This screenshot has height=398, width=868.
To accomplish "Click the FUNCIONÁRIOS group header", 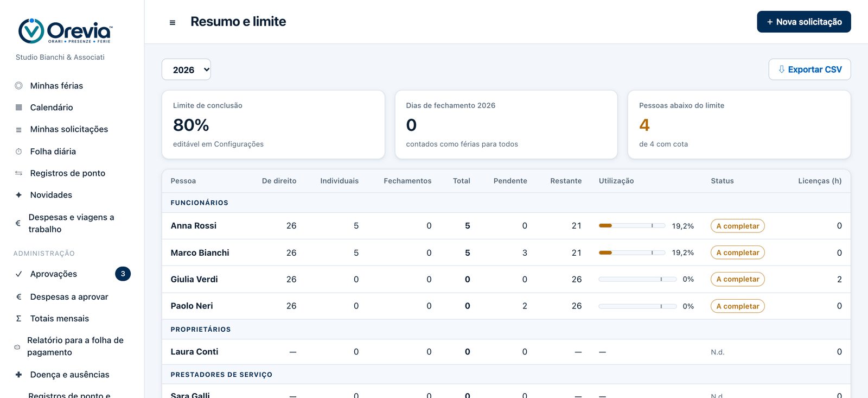I will point(200,203).
